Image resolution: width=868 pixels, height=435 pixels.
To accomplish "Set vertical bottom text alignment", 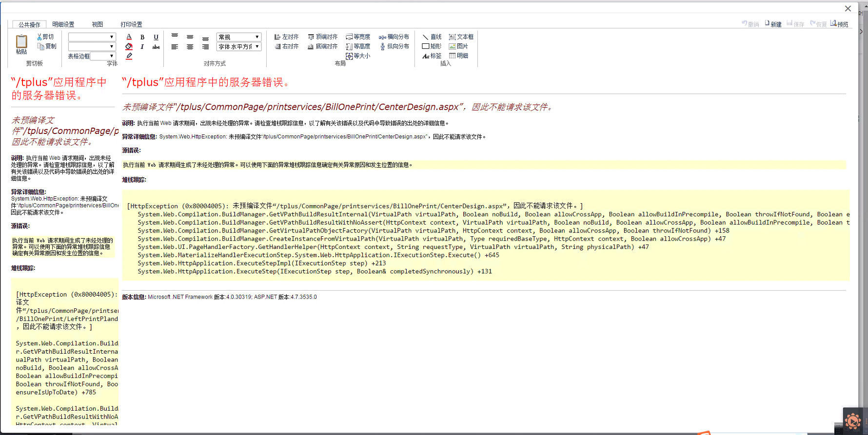I will coord(205,38).
